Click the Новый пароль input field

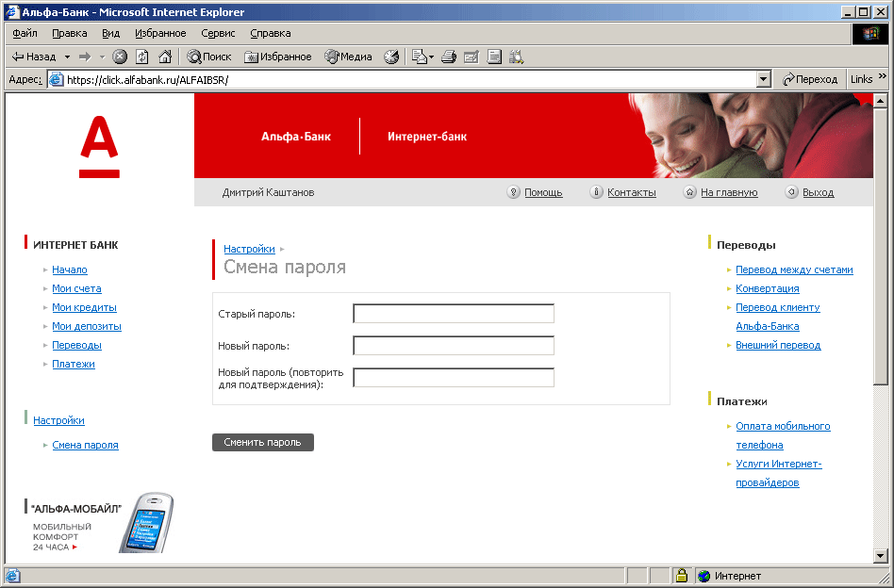tap(454, 345)
